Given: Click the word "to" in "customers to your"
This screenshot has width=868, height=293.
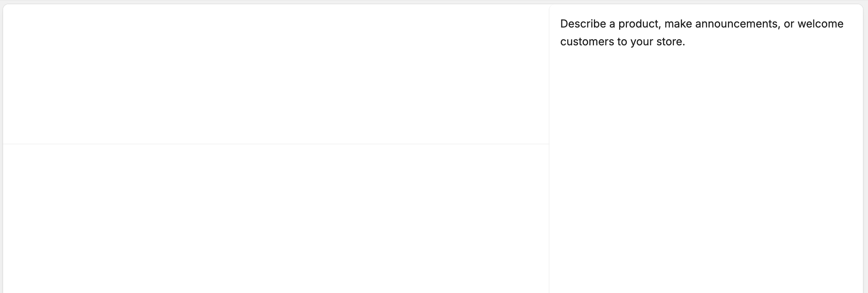Looking at the screenshot, I should tap(622, 42).
